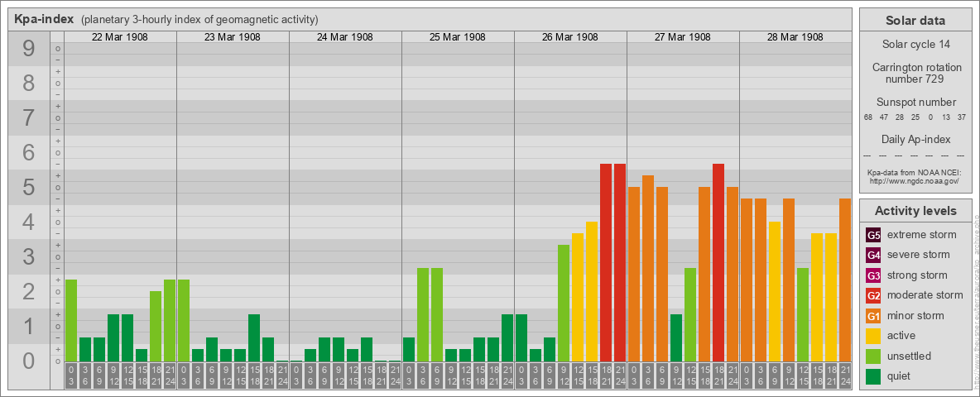Viewport: 980px width, 397px height.
Task: Select the light green unsettled swatch
Action: click(x=873, y=356)
